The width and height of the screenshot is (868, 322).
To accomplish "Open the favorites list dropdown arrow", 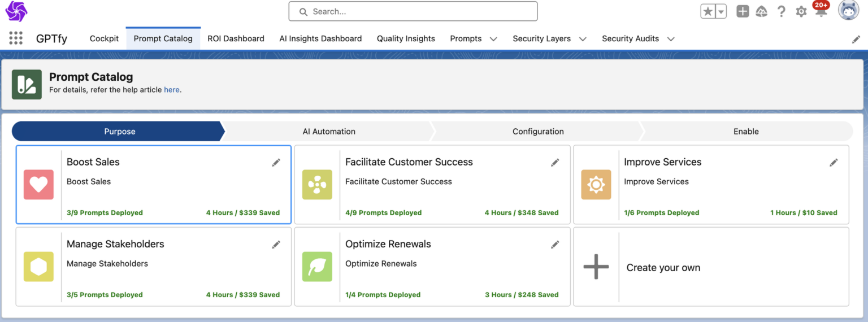I will click(721, 11).
